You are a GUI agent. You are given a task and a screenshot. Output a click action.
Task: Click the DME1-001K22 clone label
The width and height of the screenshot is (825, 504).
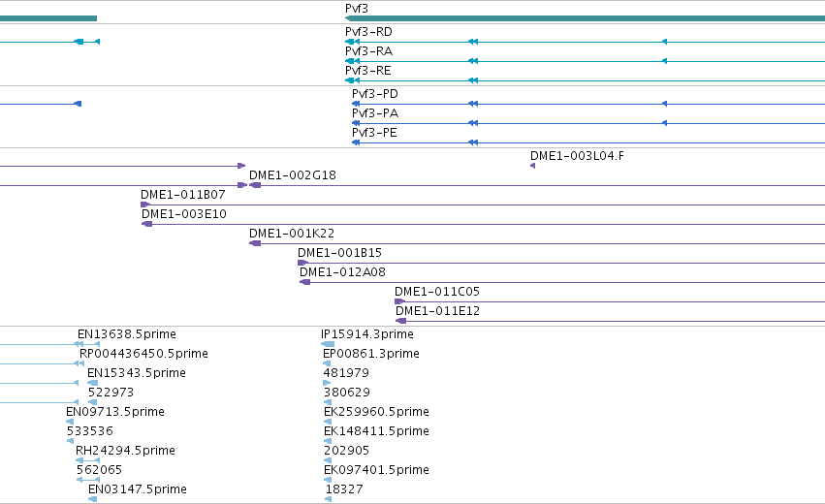[292, 234]
